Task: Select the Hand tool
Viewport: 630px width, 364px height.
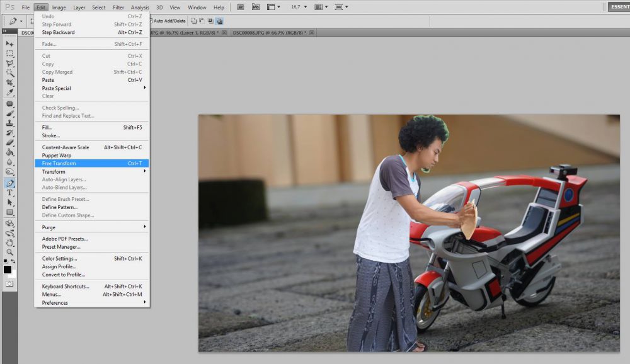Action: click(x=9, y=244)
